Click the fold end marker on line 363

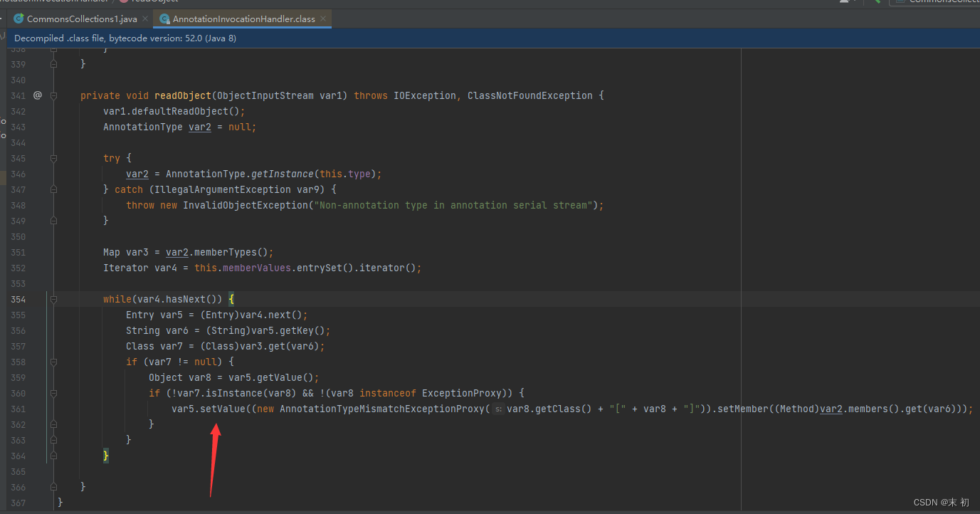(x=53, y=440)
